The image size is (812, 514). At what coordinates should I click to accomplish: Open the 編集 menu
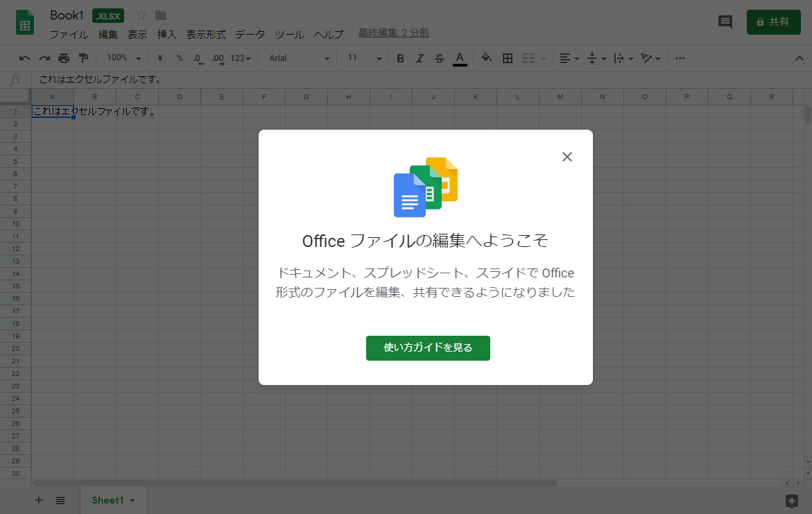coord(108,35)
